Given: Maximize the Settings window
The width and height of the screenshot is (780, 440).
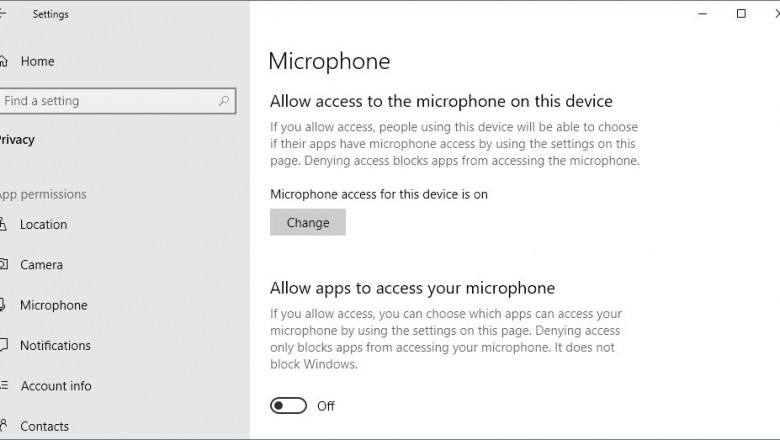Looking at the screenshot, I should (x=741, y=14).
